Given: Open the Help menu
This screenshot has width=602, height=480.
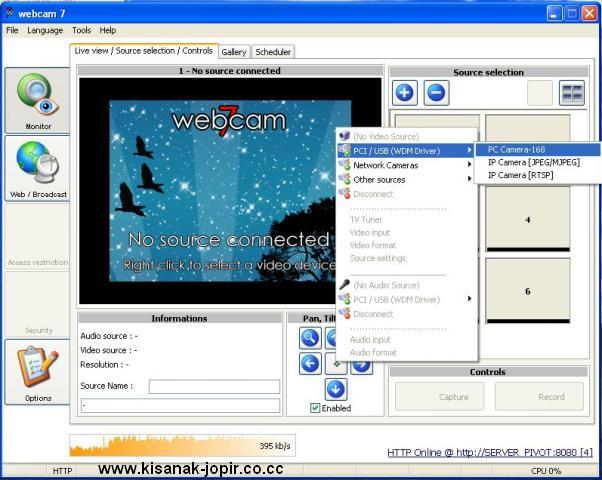Looking at the screenshot, I should coord(108,30).
